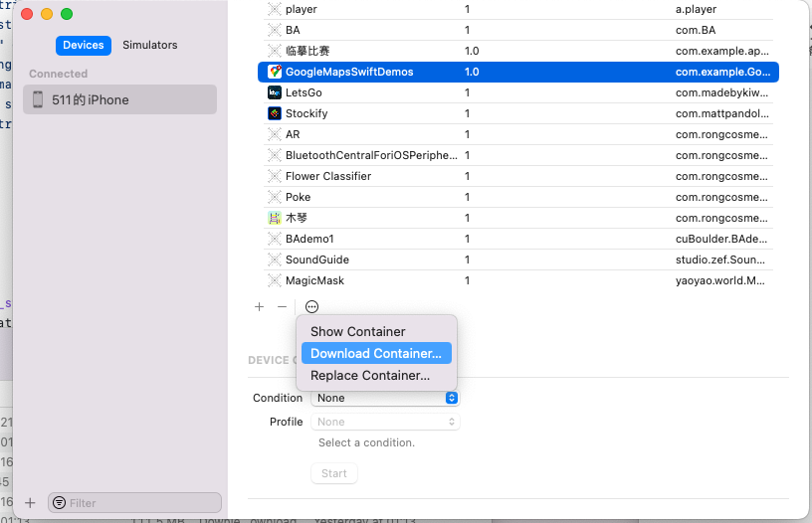Click the 木琴 app icon
Image resolution: width=812 pixels, height=523 pixels.
click(x=275, y=218)
